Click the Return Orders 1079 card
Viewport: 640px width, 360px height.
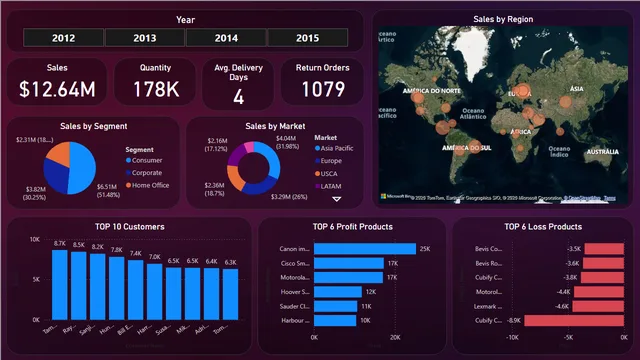(322, 82)
